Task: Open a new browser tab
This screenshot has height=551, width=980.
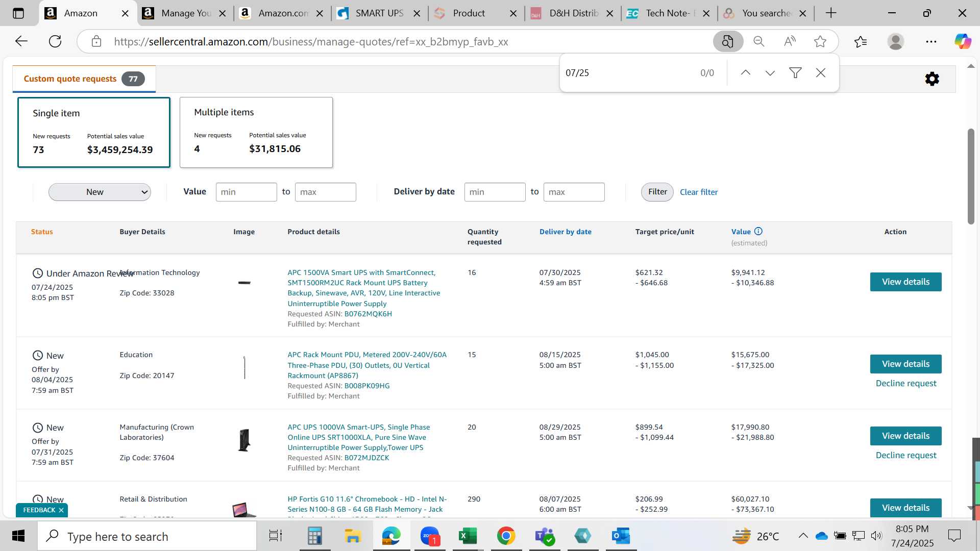Action: tap(831, 13)
